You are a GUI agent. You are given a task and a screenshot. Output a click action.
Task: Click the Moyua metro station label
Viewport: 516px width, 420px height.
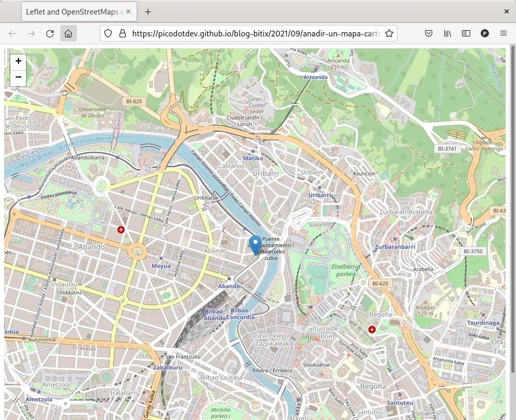coord(161,266)
